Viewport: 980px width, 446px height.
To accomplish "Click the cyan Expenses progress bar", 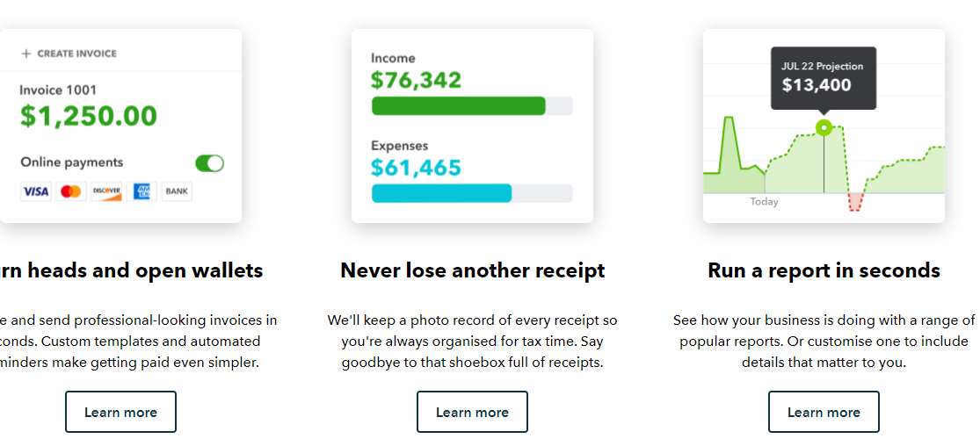I will click(x=442, y=194).
